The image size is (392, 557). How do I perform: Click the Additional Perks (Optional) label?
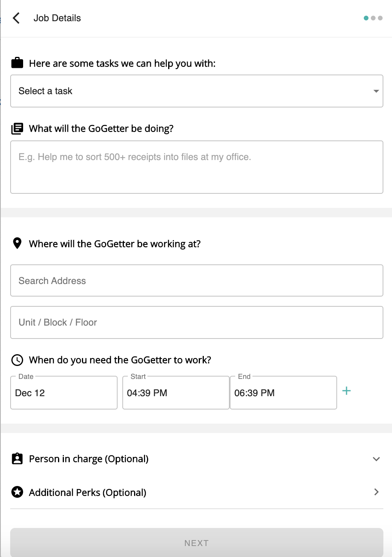click(87, 493)
